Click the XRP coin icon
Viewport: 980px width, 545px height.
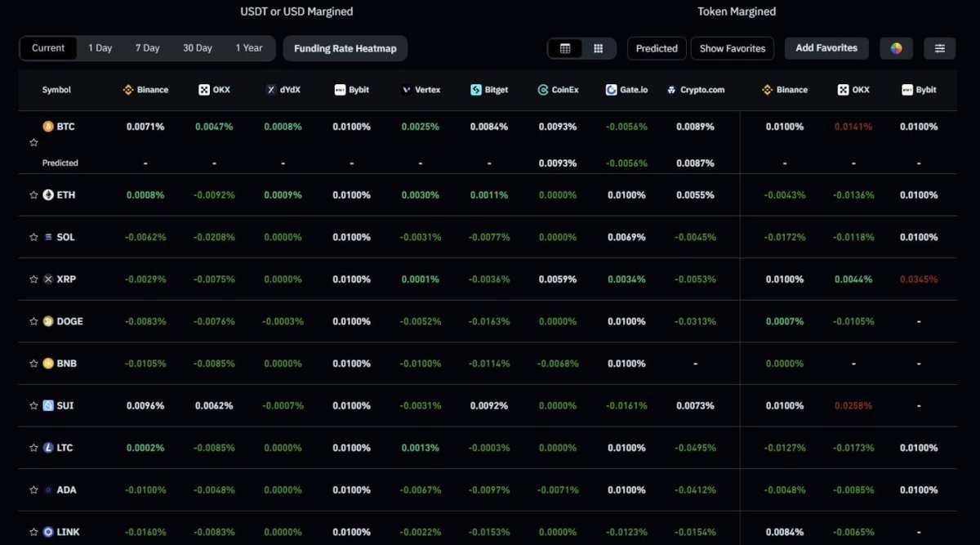[48, 279]
